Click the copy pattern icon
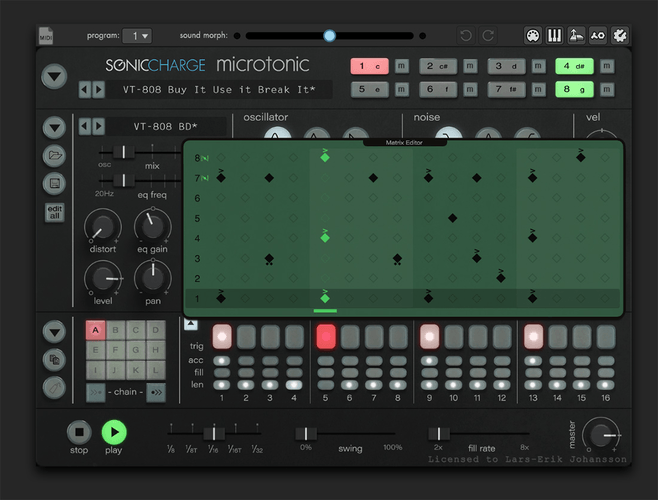 click(54, 360)
